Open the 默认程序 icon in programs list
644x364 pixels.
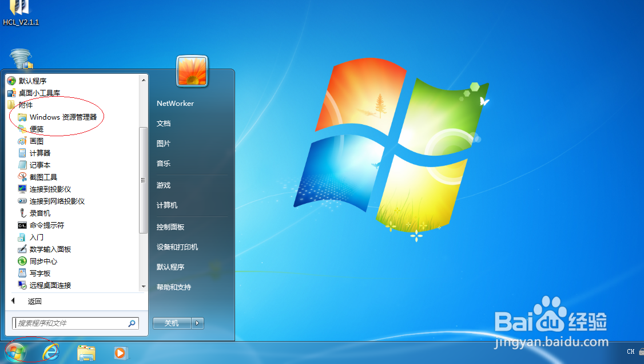click(11, 81)
